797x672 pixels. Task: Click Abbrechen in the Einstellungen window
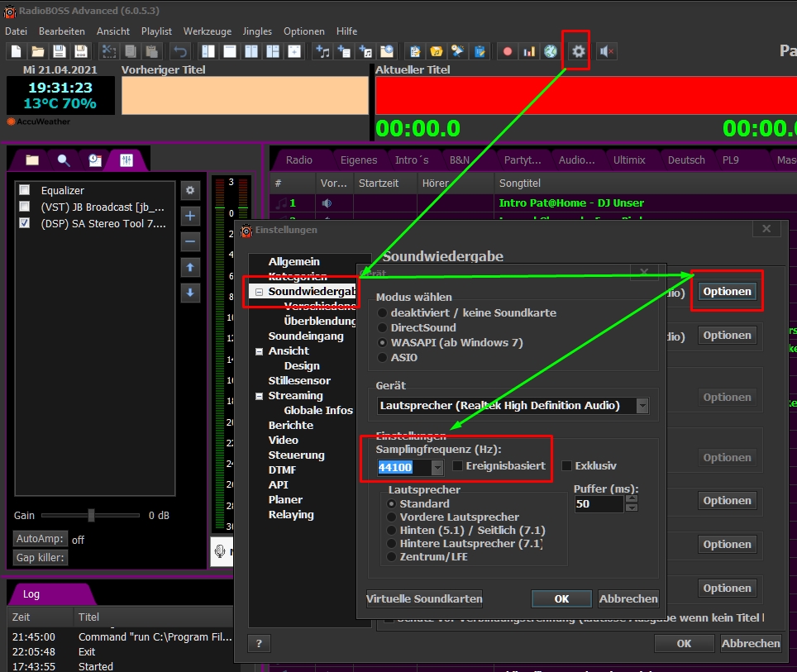coord(751,644)
